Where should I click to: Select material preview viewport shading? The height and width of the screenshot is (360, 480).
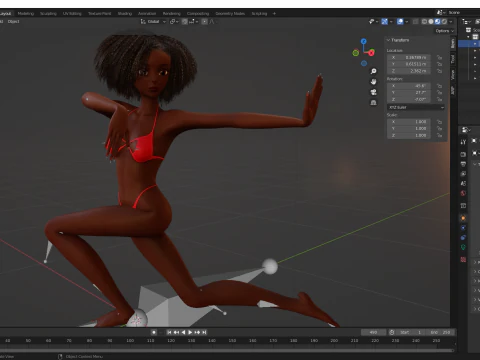tap(438, 21)
